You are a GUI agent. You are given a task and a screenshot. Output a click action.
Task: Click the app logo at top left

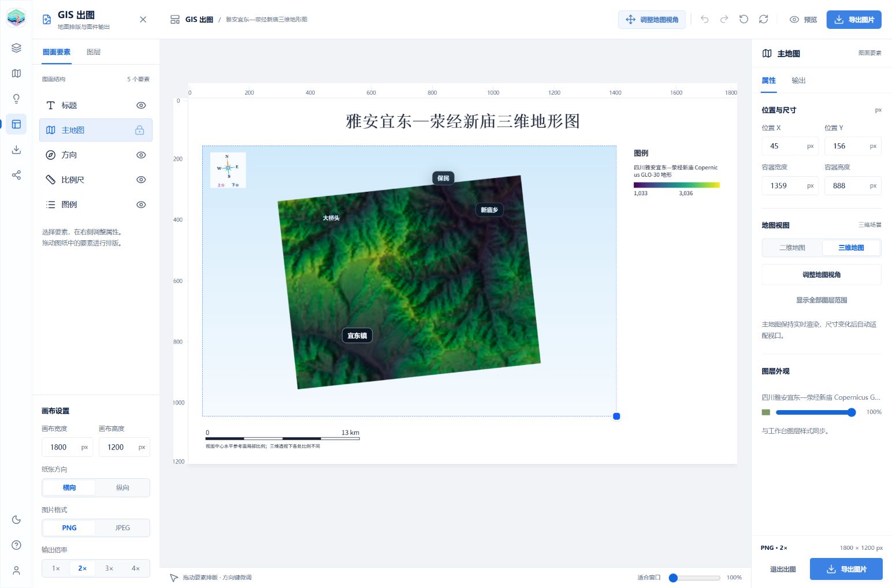16,17
